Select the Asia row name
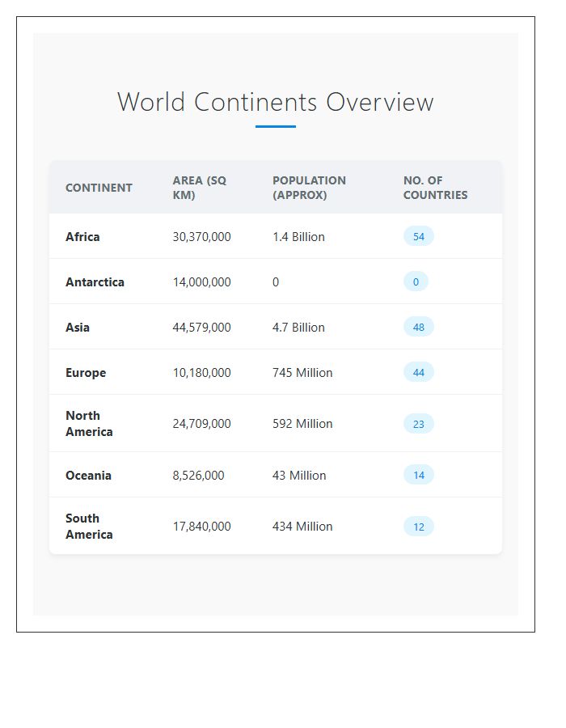 pos(78,328)
